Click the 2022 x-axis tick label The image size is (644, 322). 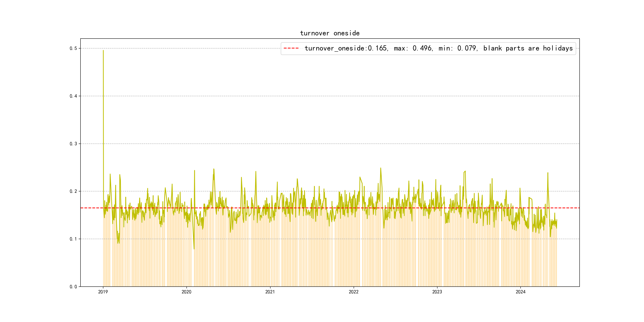point(353,292)
